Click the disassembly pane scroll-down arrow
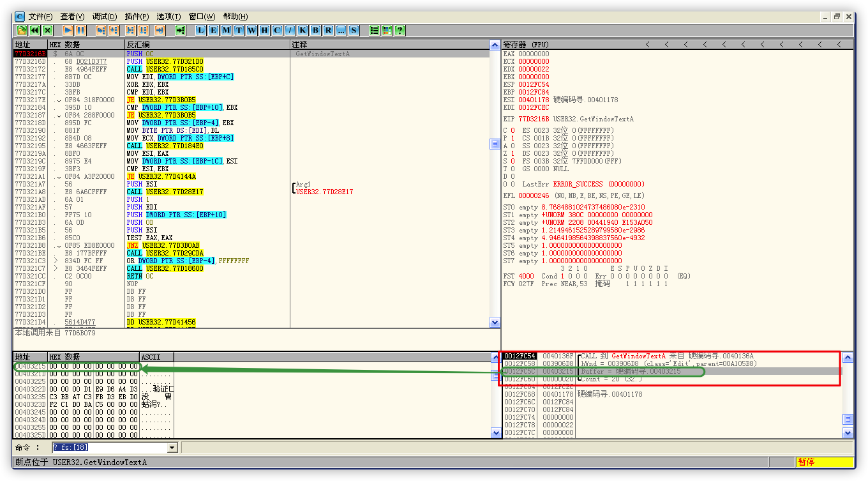Screen dimensions: 868x481 495,323
